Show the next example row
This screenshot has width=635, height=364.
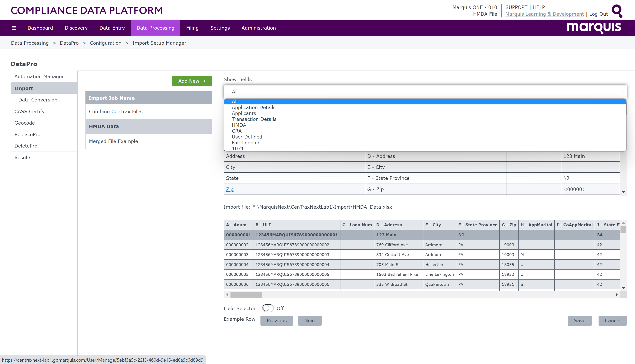coord(310,321)
